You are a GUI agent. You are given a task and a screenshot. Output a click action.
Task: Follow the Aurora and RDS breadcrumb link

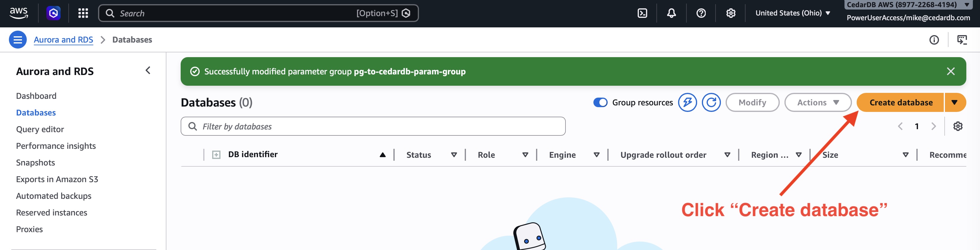pyautogui.click(x=63, y=40)
